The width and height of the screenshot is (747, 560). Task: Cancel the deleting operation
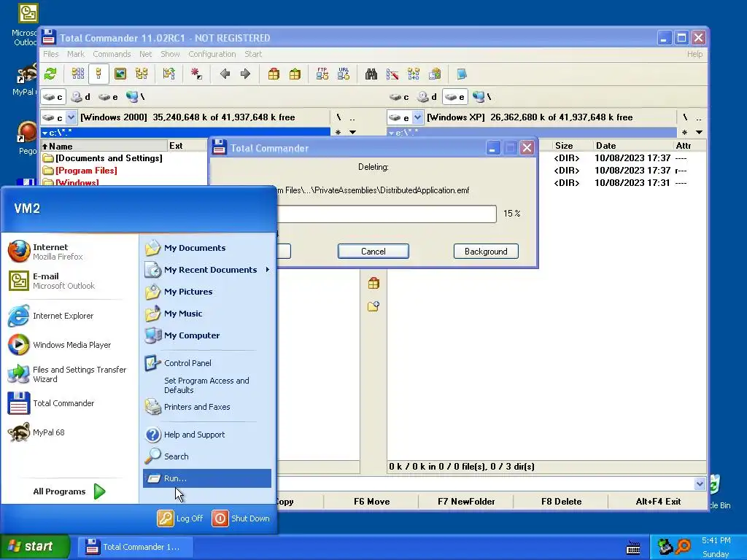(x=373, y=252)
